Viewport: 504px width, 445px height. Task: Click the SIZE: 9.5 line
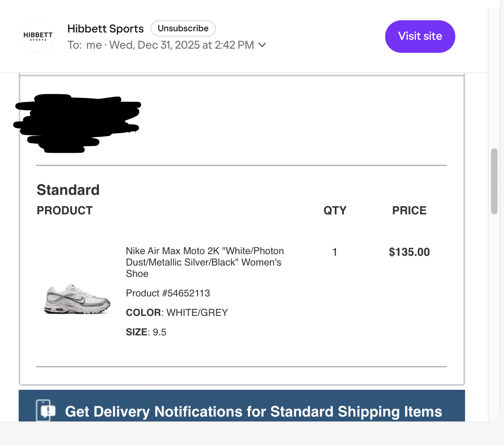pos(146,332)
